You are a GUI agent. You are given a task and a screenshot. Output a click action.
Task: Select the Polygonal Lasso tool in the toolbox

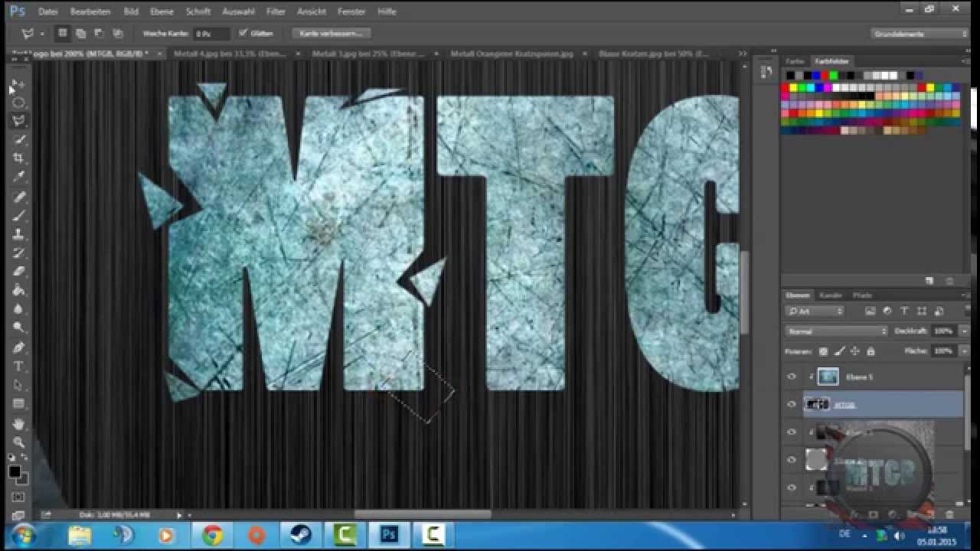pos(18,121)
